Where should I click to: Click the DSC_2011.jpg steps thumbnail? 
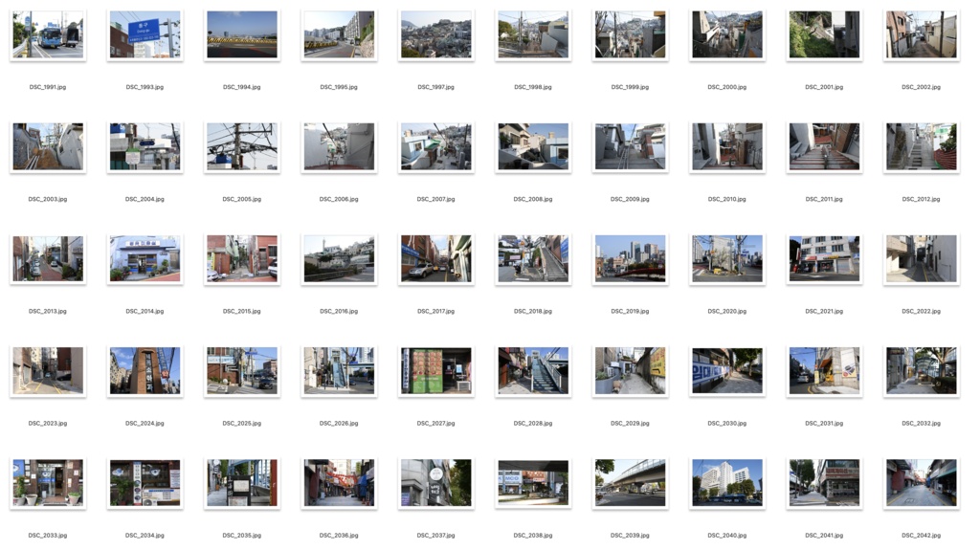pyautogui.click(x=824, y=147)
